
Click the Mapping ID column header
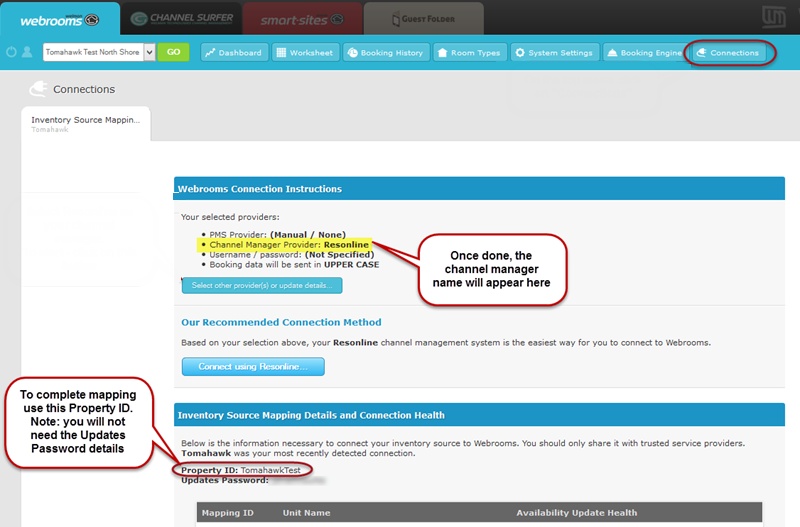point(228,513)
